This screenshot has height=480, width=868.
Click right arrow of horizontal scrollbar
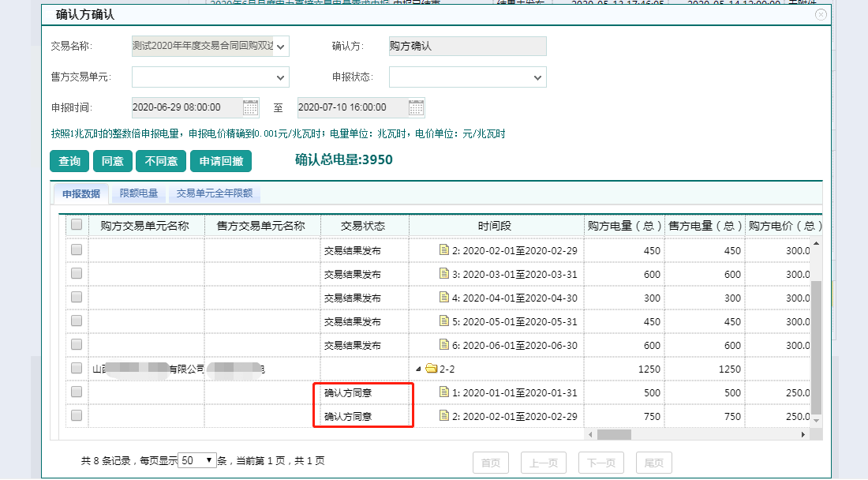tap(803, 435)
